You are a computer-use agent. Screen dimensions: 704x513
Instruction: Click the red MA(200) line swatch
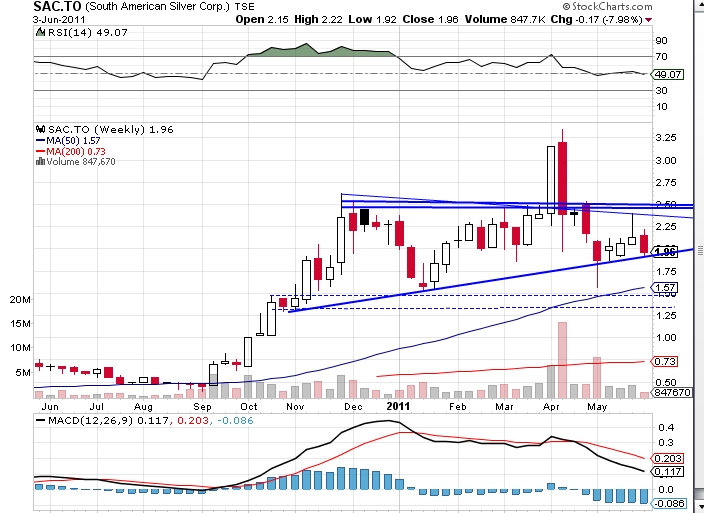[x=40, y=151]
